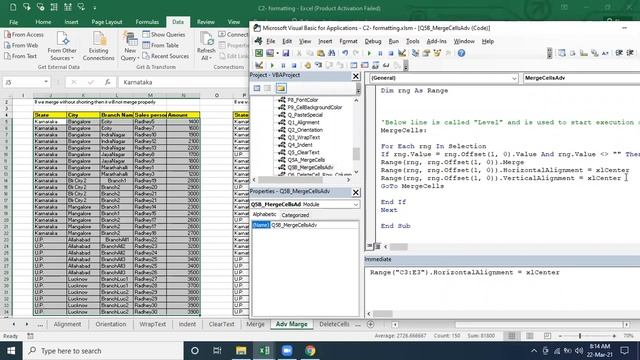Open Locals Window from Debug toolbar
640x360 pixels.
(353, 65)
